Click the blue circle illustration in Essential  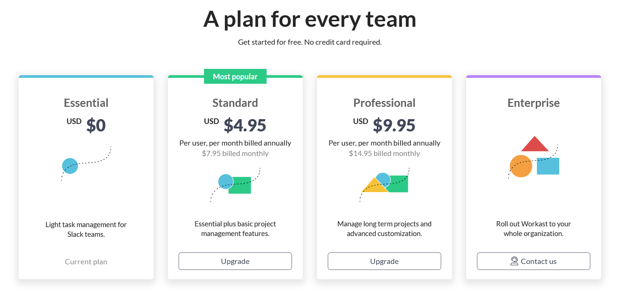click(70, 166)
